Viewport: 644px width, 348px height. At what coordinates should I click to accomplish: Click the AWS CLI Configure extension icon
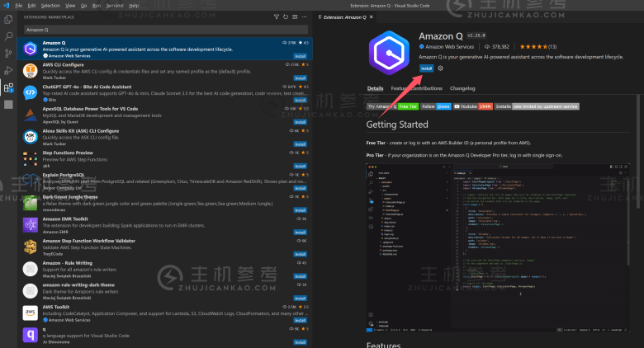(31, 71)
